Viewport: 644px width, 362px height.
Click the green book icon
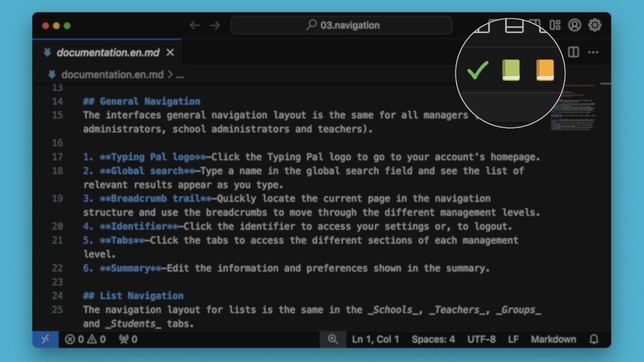(x=511, y=70)
